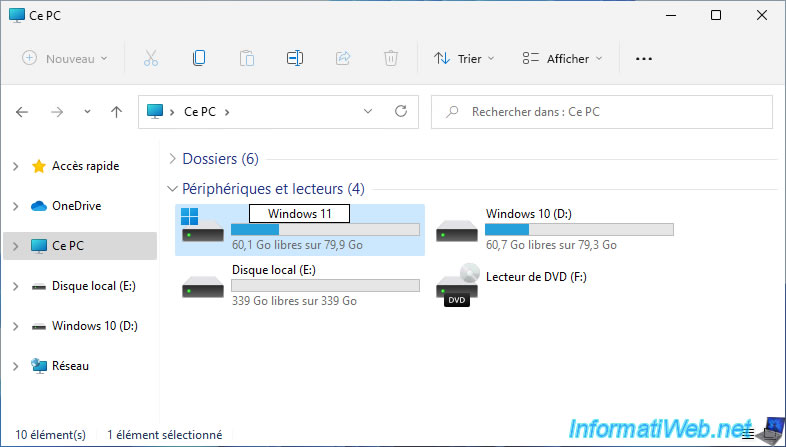Expand Accès rapide in navigation pane
The height and width of the screenshot is (447, 786).
(15, 166)
